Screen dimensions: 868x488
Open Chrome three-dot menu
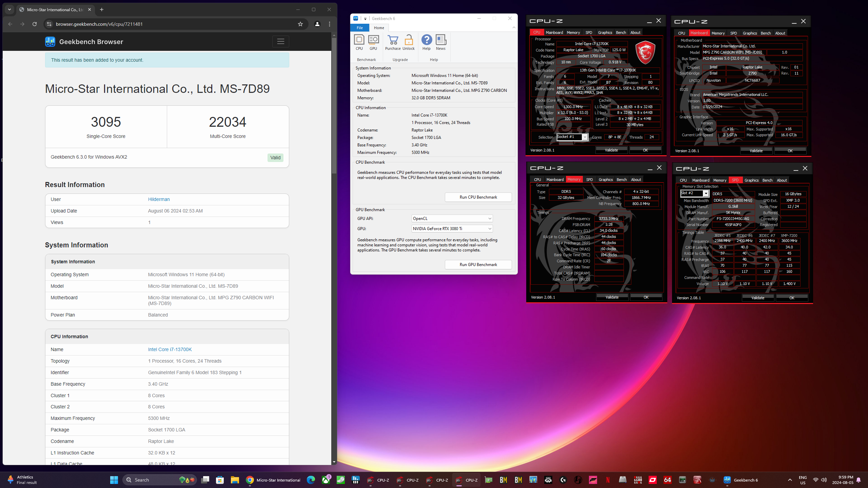pyautogui.click(x=330, y=24)
